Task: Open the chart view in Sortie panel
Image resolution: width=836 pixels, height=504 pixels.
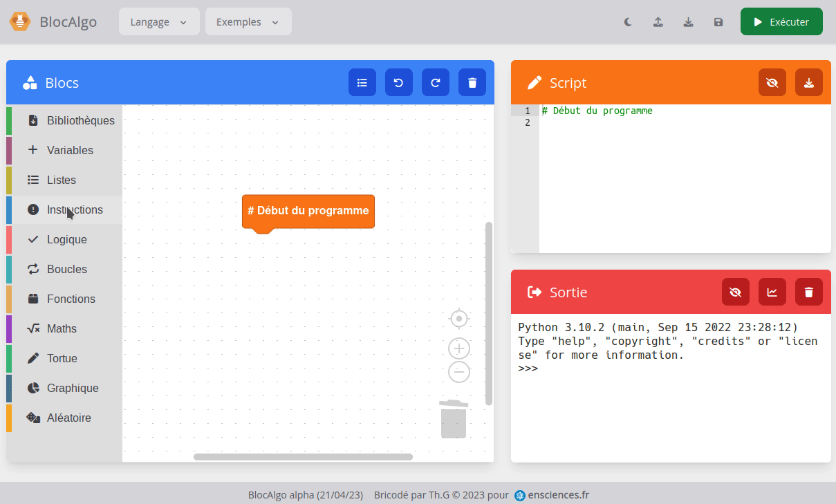Action: [772, 292]
